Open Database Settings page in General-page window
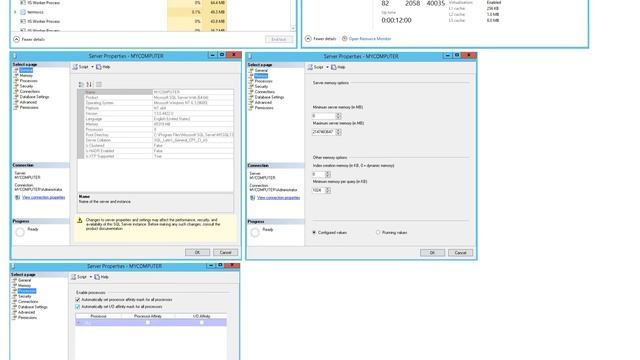This screenshot has height=360, width=640. (34, 97)
